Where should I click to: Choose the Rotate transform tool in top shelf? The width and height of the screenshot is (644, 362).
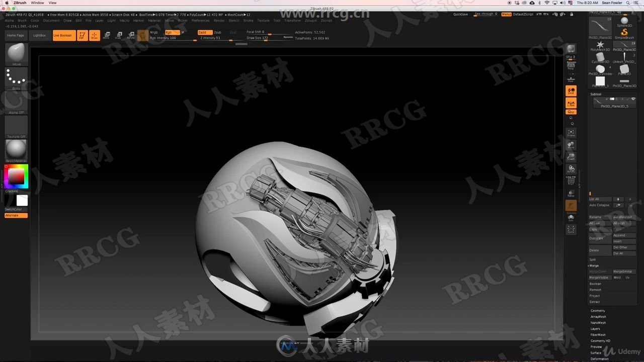pyautogui.click(x=130, y=35)
